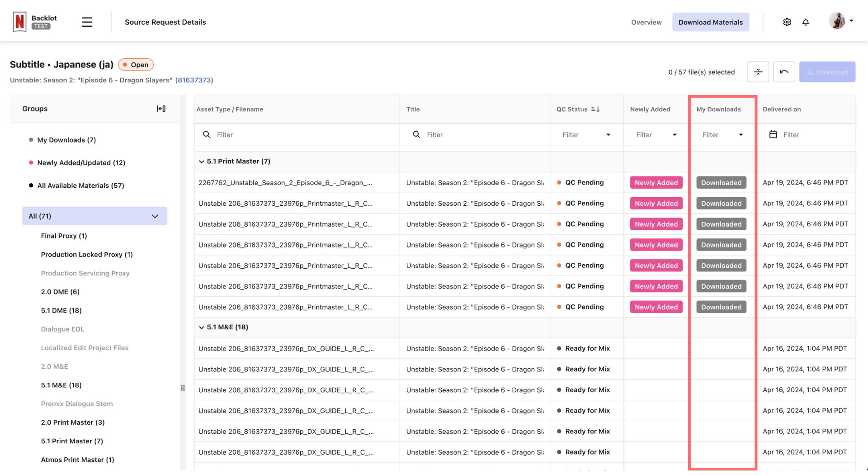
Task: Click QC Pending status in 2267762 row
Action: pyautogui.click(x=580, y=183)
